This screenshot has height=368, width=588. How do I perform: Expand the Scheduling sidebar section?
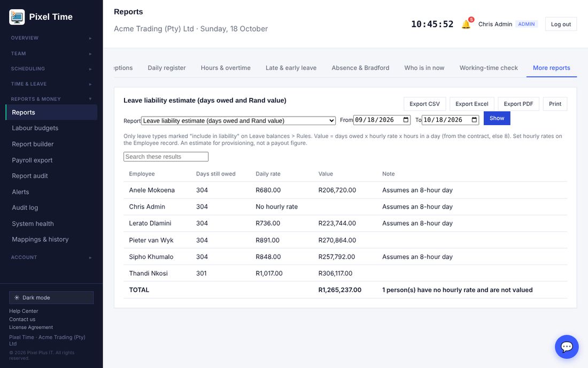click(51, 68)
